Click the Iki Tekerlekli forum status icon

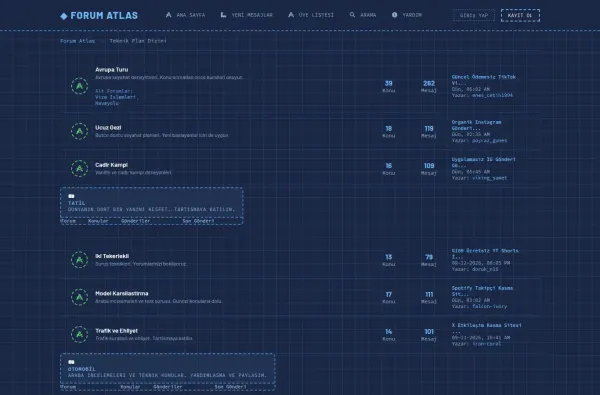[x=80, y=260]
